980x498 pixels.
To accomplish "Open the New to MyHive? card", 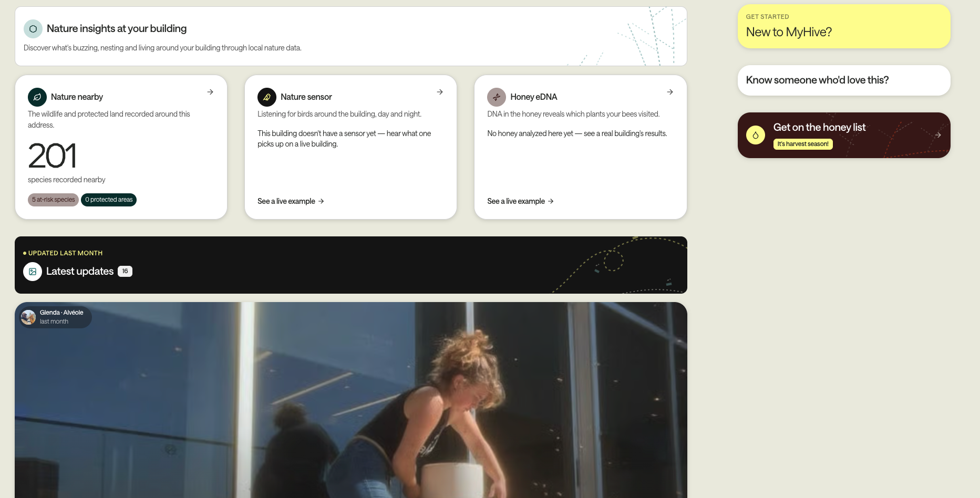I will (x=844, y=27).
